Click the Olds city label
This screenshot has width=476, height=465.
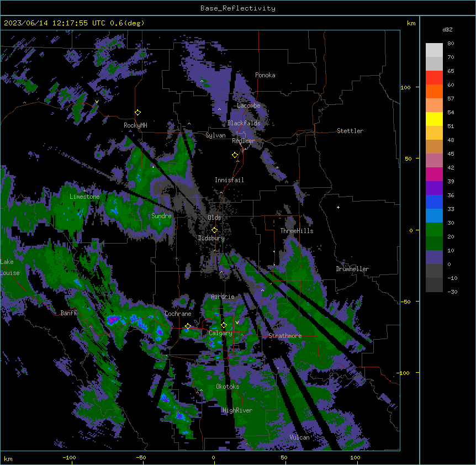tap(214, 218)
